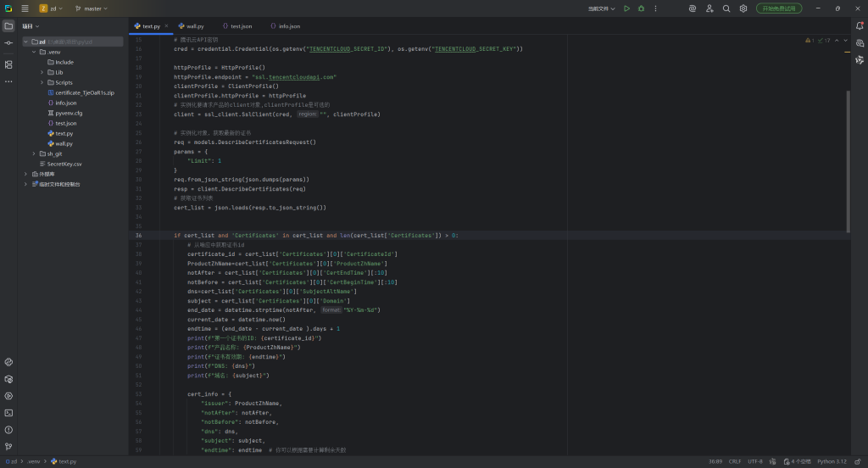Toggle read-only lock icon in status bar
This screenshot has width=868, height=468.
(859, 461)
